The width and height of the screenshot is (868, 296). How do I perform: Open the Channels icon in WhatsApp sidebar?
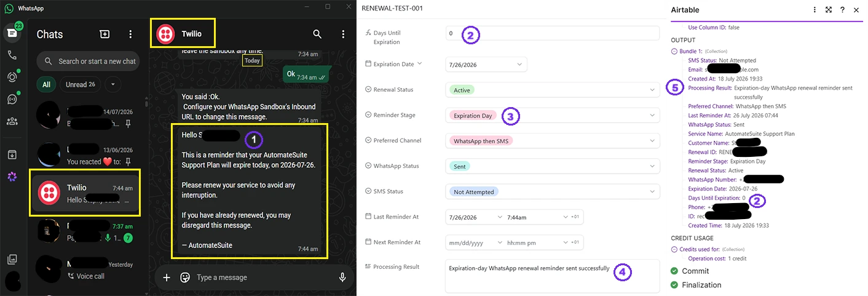[11, 99]
